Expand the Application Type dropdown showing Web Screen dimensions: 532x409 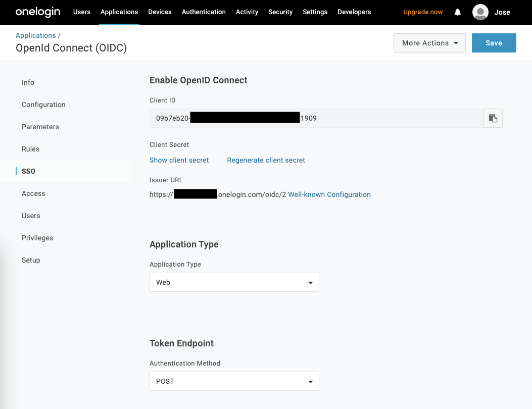click(233, 282)
